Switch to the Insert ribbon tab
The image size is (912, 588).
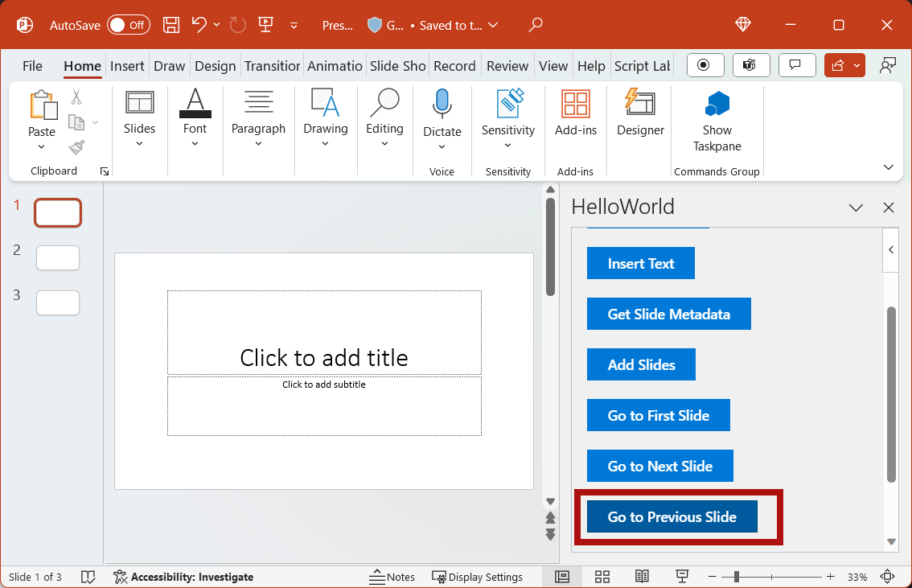coord(127,66)
